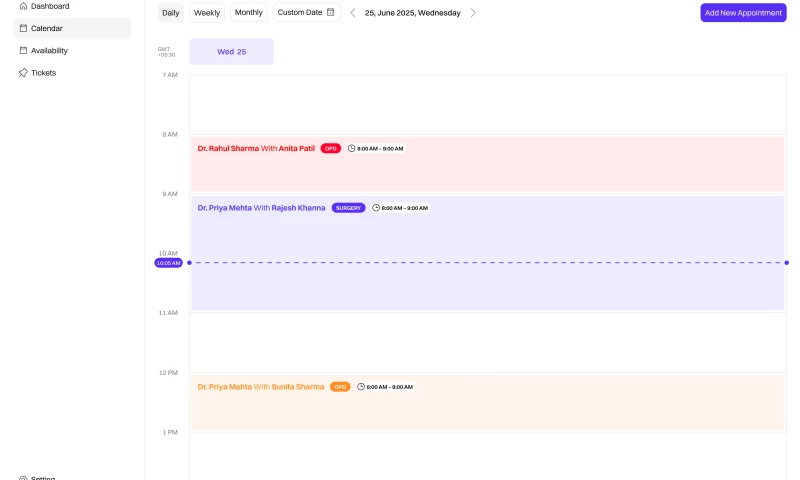Open the Custom Date picker
Viewport: 800px width, 480px height.
click(x=306, y=13)
